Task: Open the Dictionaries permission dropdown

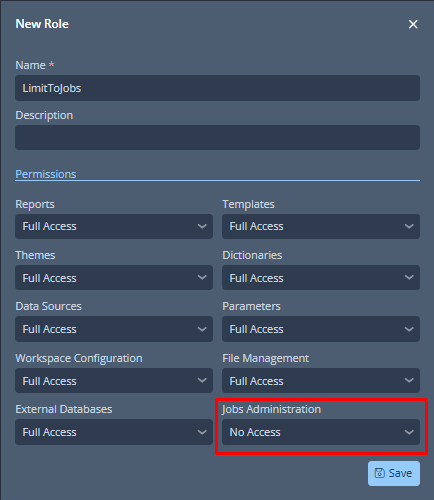Action: (321, 277)
